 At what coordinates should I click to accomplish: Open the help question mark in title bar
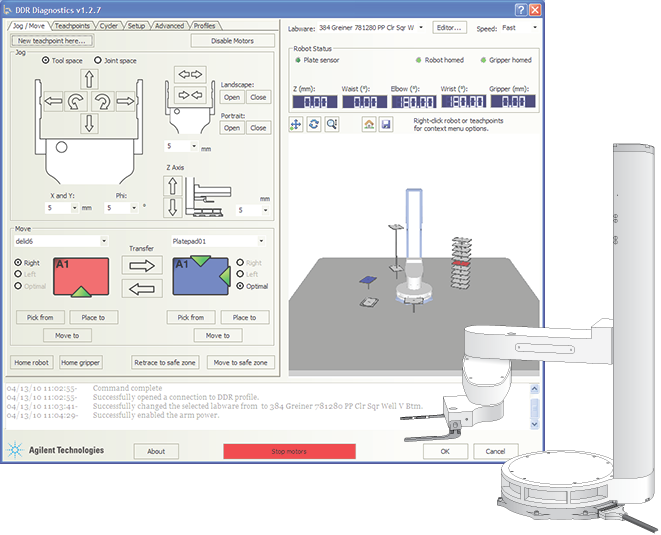coord(521,10)
